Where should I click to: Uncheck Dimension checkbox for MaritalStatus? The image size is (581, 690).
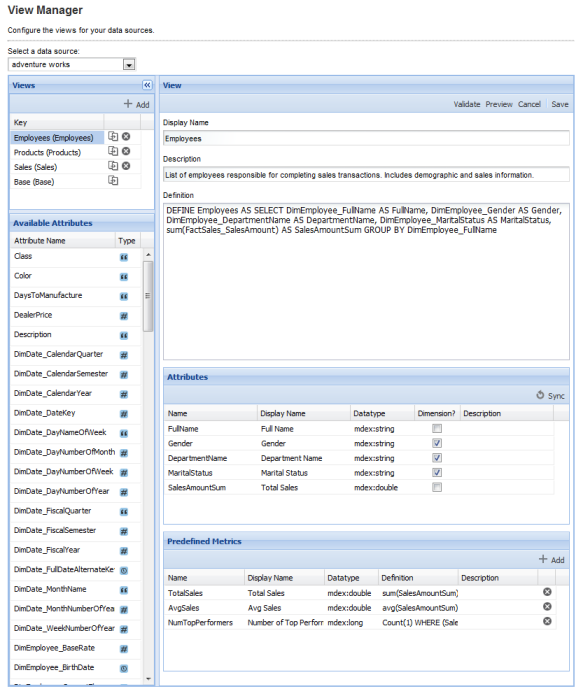(437, 473)
